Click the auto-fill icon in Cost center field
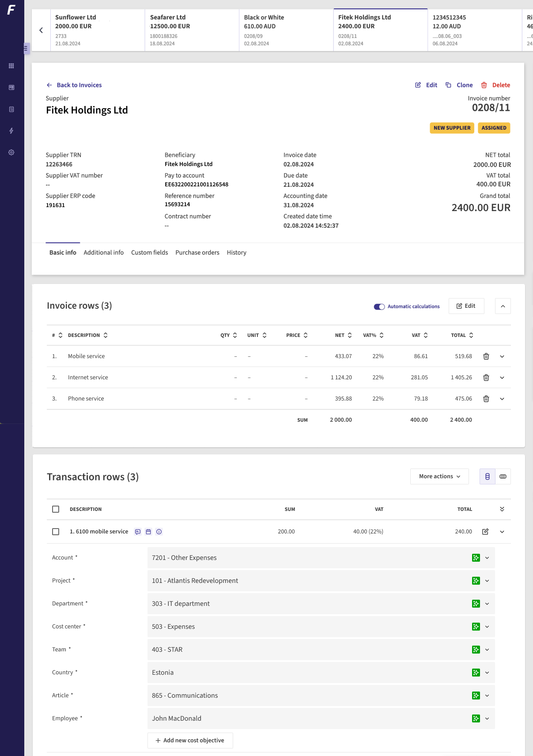 pyautogui.click(x=476, y=627)
